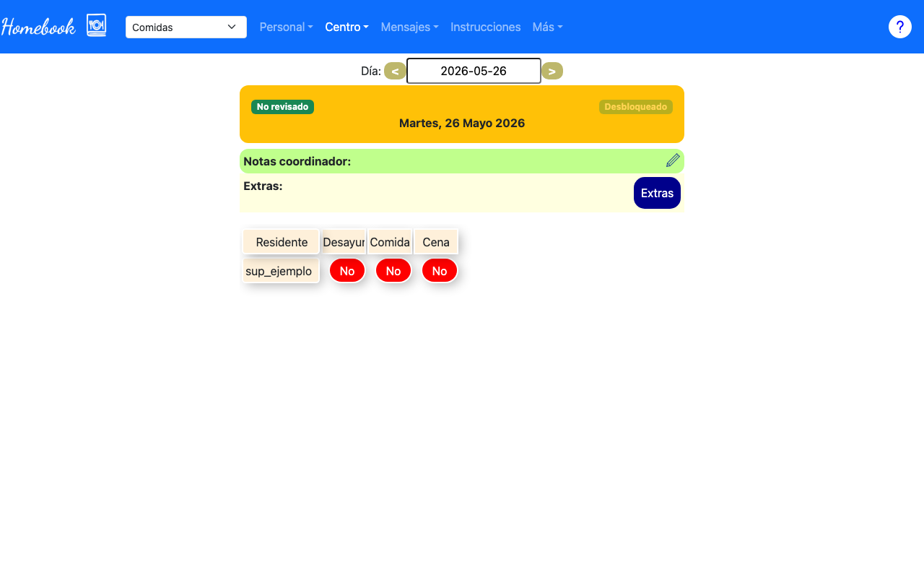This screenshot has height=578, width=924.
Task: Click the Cena column header
Action: pyautogui.click(x=436, y=242)
